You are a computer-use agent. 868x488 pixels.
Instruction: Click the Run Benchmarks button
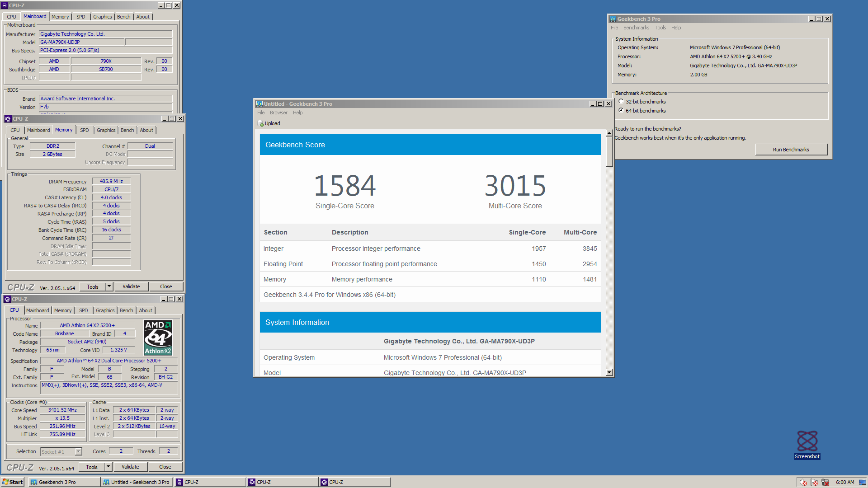tap(791, 150)
